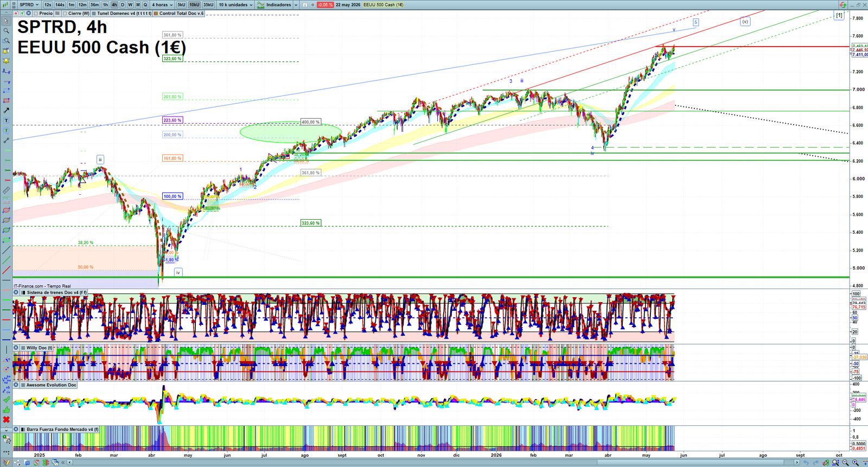The width and height of the screenshot is (868, 467).
Task: Select the red trend line tool
Action: 7,270
